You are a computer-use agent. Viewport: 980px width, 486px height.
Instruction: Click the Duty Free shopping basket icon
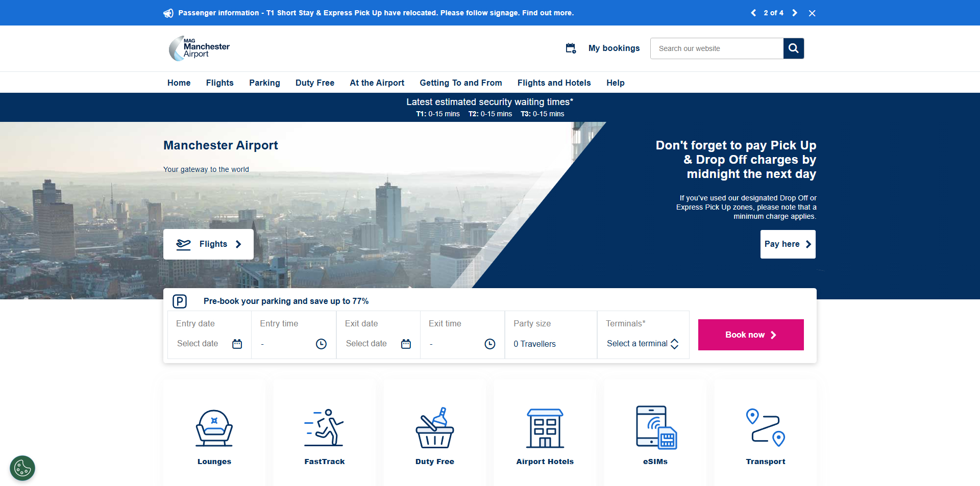click(434, 428)
